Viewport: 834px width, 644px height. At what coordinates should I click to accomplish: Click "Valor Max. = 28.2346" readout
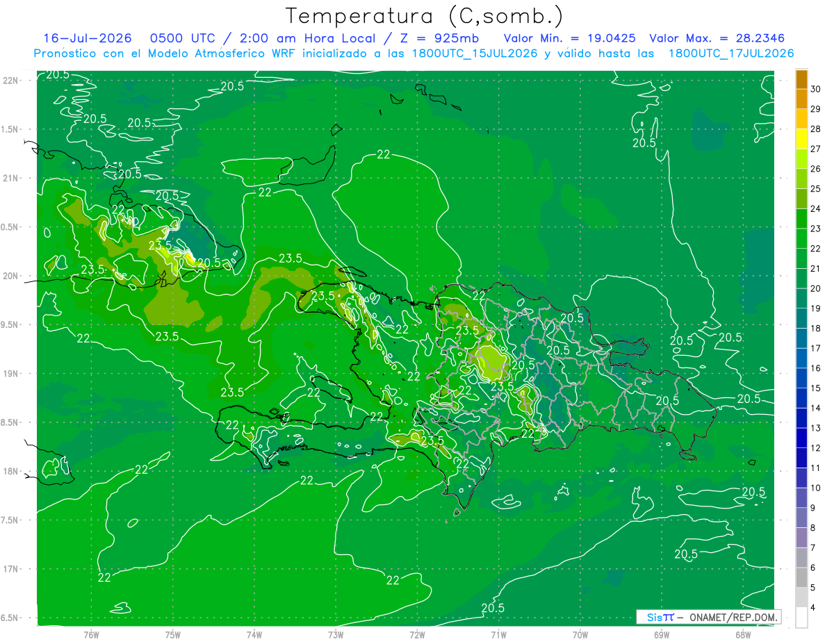717,38
